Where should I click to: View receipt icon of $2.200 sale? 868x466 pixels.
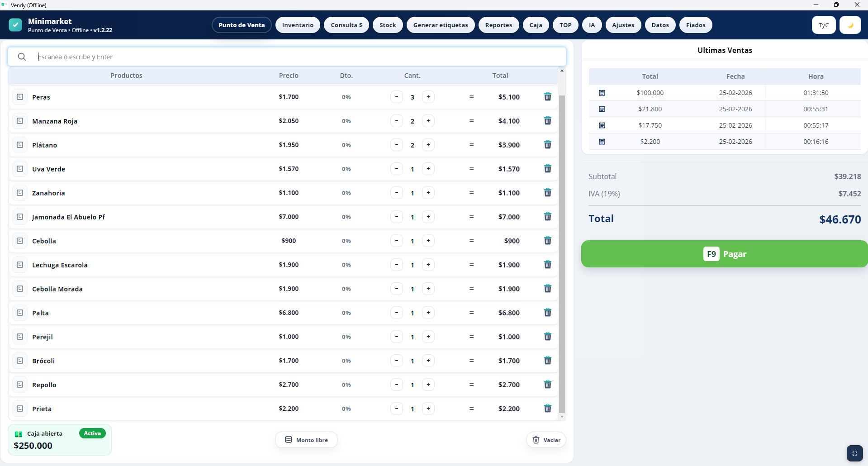[602, 142]
